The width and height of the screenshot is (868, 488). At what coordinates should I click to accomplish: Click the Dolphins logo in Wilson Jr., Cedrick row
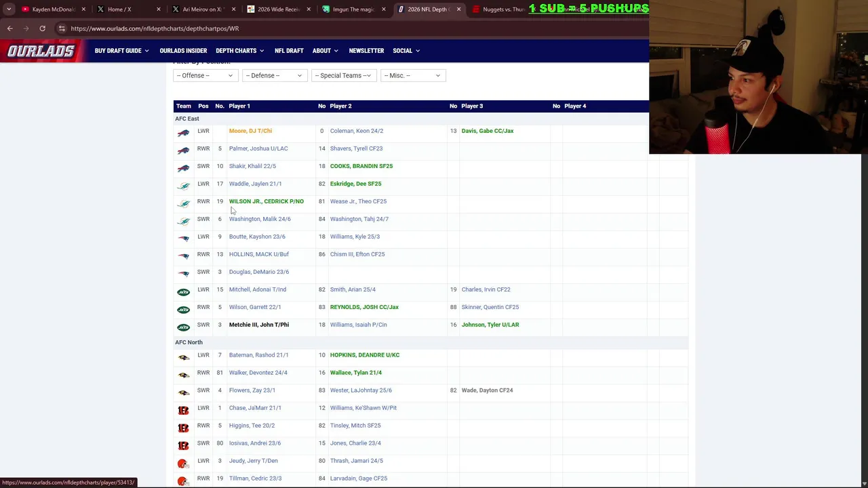point(183,204)
